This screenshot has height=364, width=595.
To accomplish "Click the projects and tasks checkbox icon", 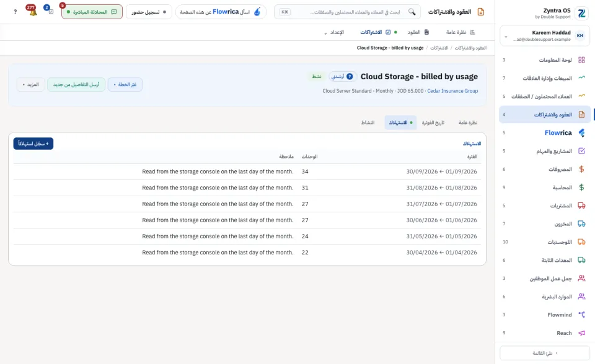I will click(581, 151).
